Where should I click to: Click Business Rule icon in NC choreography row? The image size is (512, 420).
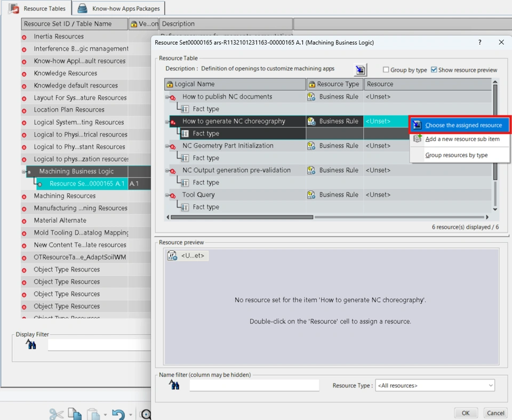coord(311,121)
